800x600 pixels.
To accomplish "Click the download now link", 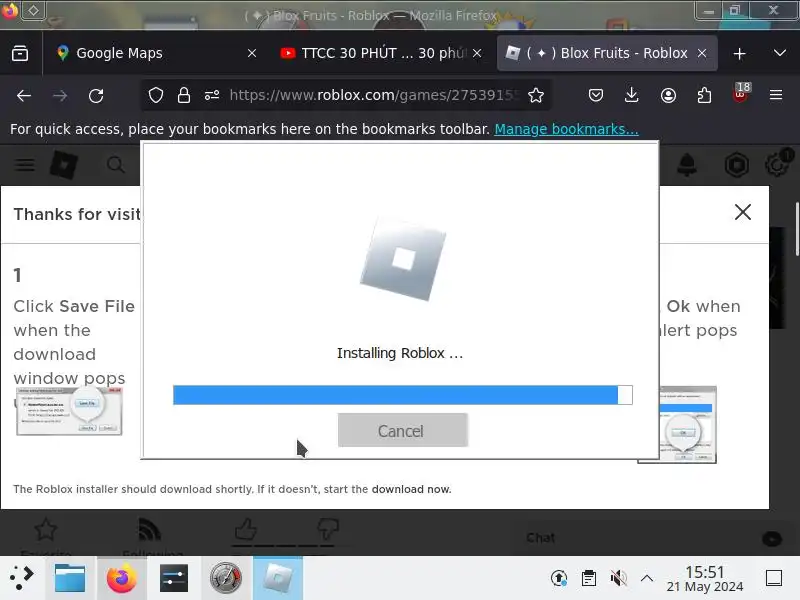I will pyautogui.click(x=411, y=489).
